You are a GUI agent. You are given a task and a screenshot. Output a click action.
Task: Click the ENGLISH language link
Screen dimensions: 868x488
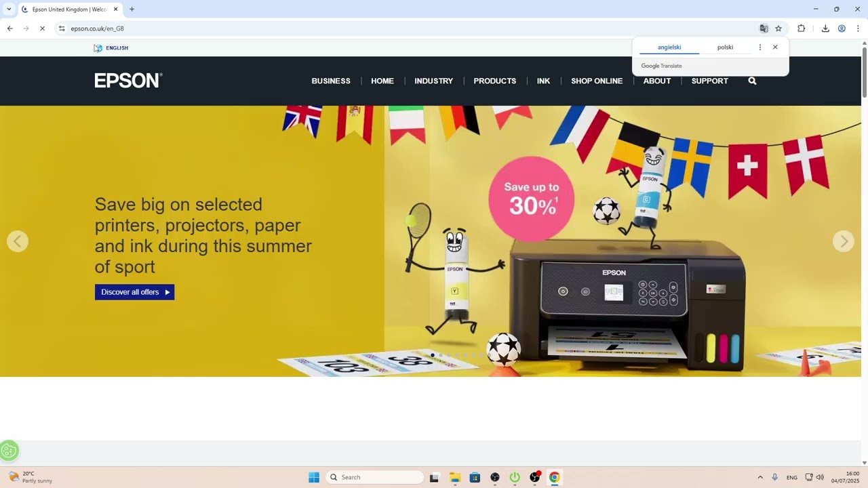[117, 48]
